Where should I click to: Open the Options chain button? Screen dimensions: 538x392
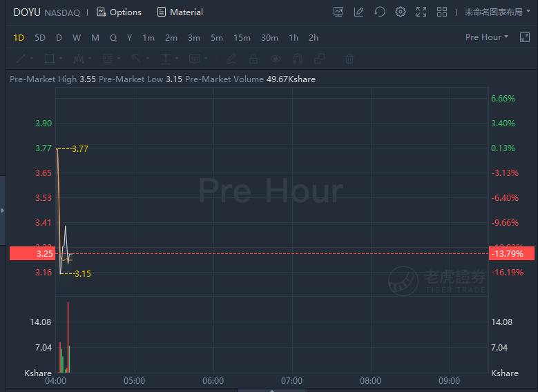[x=119, y=12]
